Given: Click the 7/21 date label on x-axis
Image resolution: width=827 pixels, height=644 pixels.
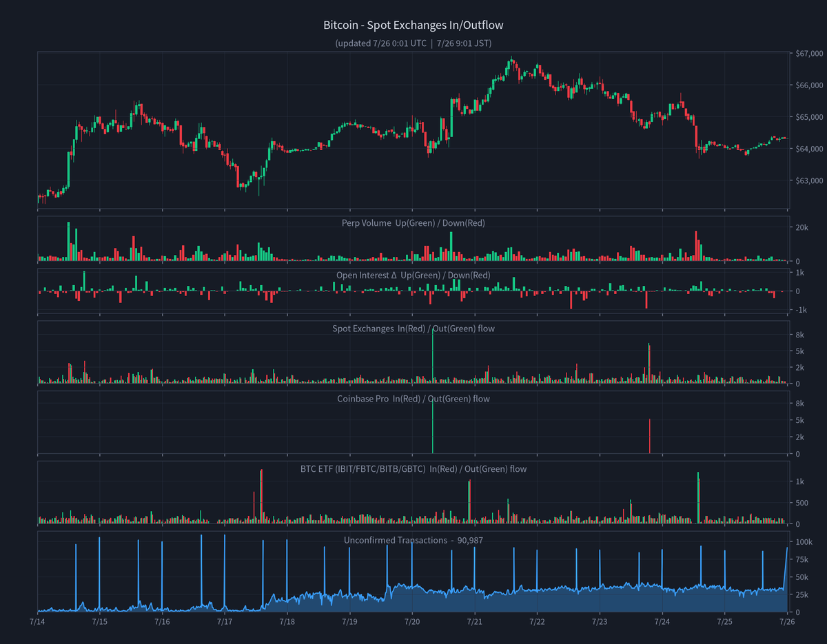Looking at the screenshot, I should point(475,621).
